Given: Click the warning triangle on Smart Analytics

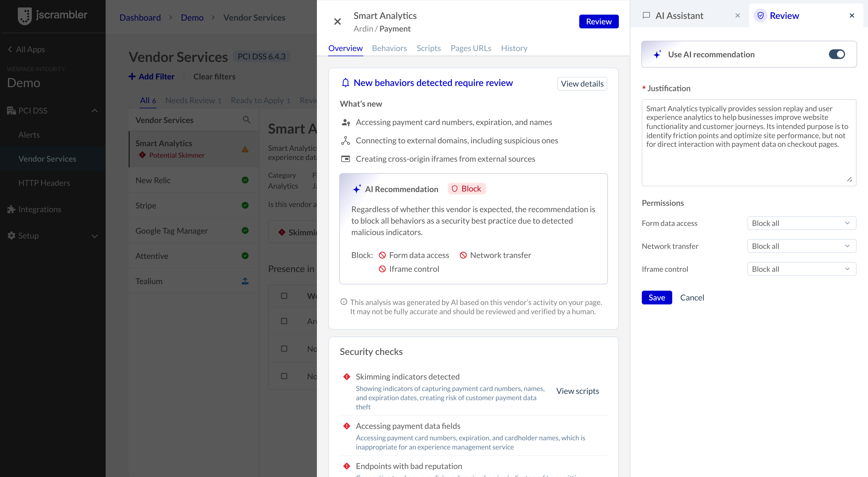Looking at the screenshot, I should pyautogui.click(x=245, y=149).
